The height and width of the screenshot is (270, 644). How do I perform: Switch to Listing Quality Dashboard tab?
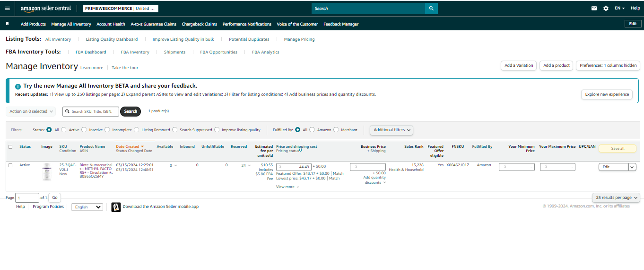[x=112, y=39]
